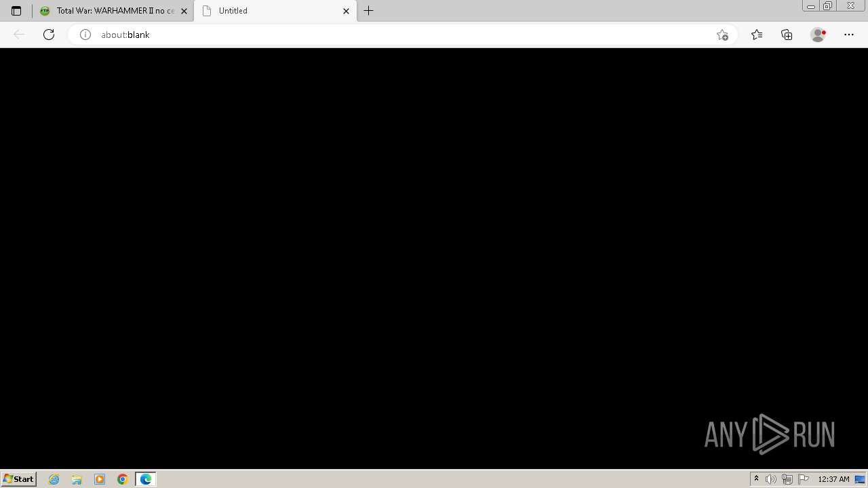Close the Untitled tab
The image size is (868, 488).
(x=346, y=11)
